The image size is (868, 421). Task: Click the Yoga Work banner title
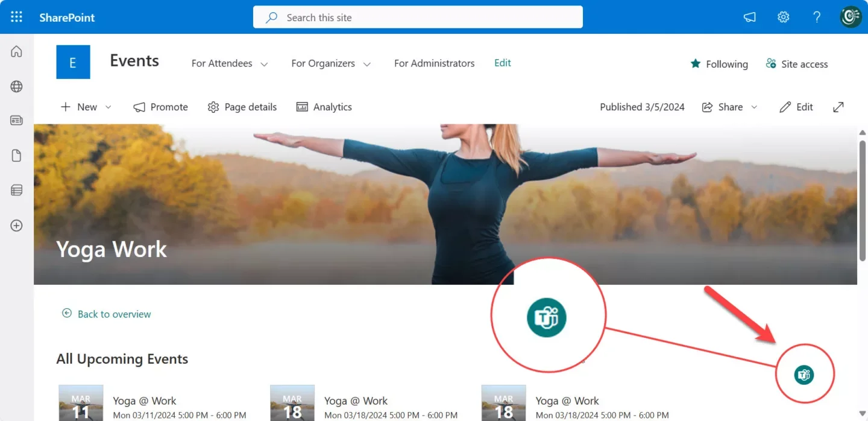[112, 249]
